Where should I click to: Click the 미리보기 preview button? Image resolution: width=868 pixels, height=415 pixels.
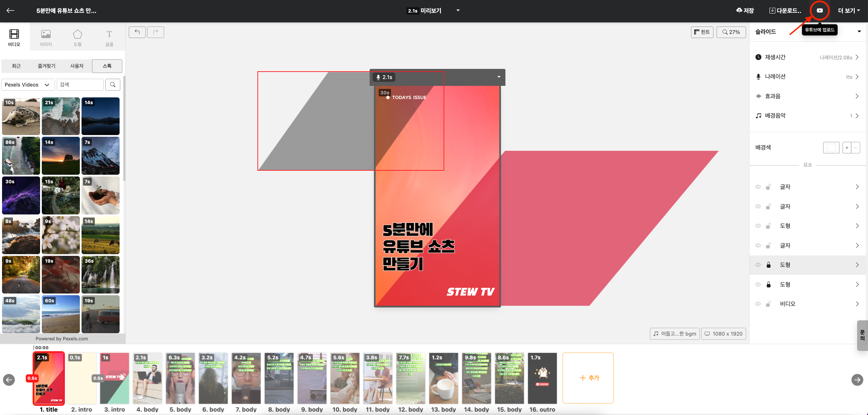(x=424, y=11)
